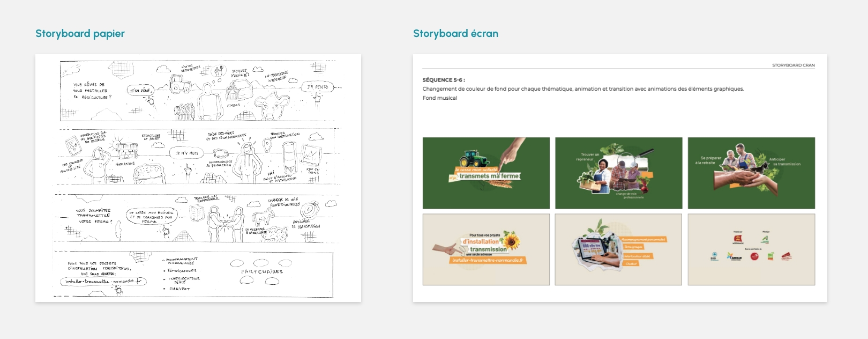Open the green 'Trouver un repreneur' frame
868x339 pixels.
point(619,173)
